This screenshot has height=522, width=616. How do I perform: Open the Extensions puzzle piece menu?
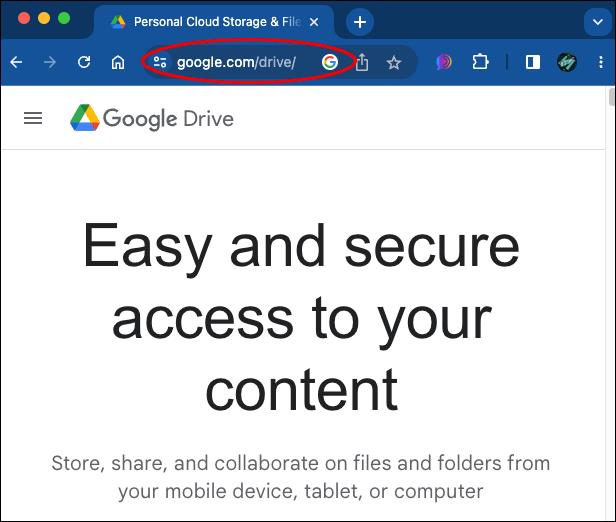pyautogui.click(x=480, y=62)
